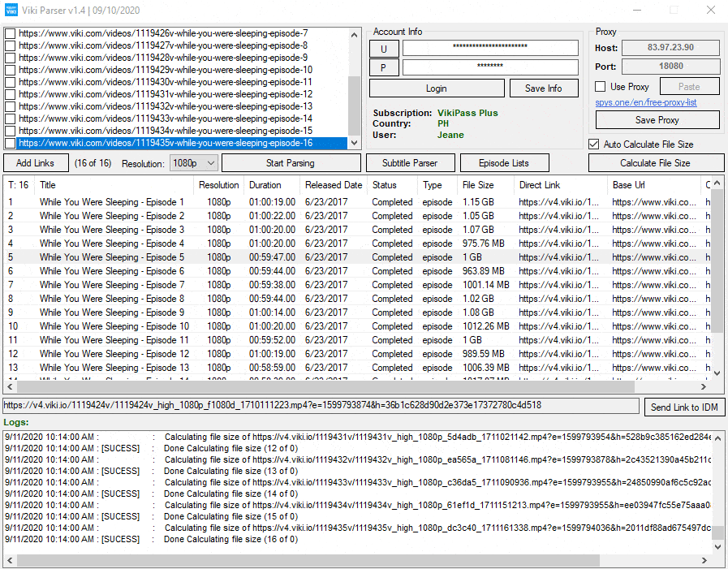Open spys.one free proxy list link
The image size is (728, 569).
pos(646,102)
